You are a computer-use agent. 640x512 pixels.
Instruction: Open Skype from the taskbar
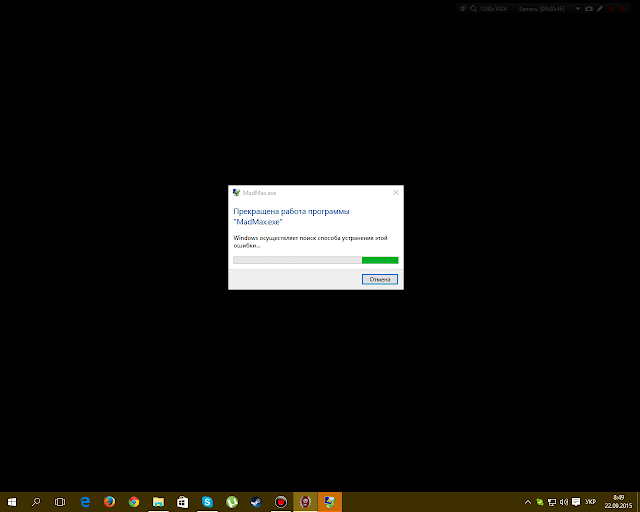(x=207, y=502)
